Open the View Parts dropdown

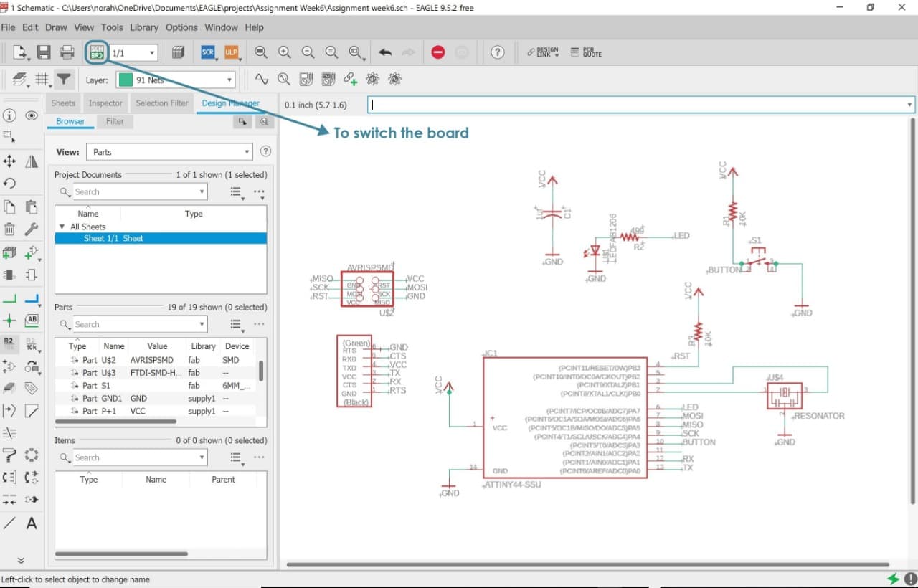click(247, 152)
